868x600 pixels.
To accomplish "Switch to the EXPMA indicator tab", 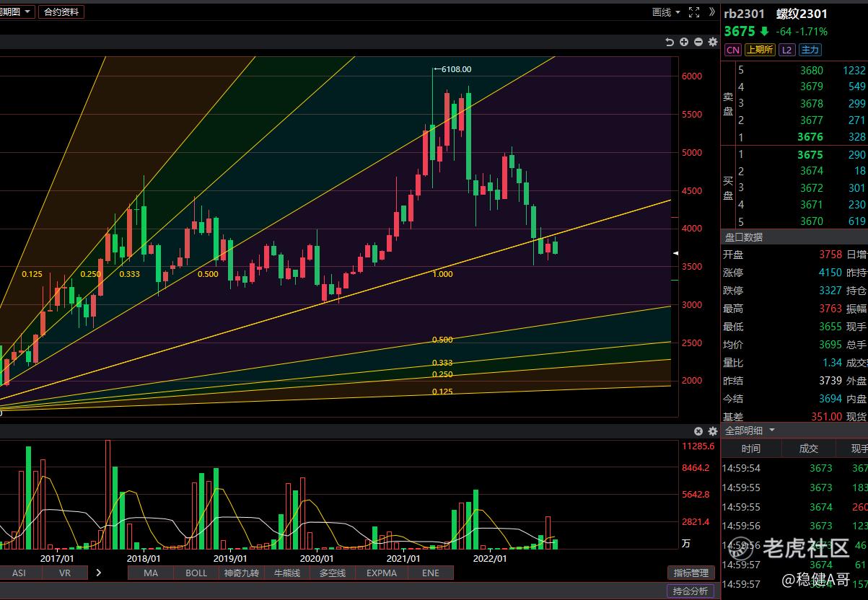I will [382, 573].
